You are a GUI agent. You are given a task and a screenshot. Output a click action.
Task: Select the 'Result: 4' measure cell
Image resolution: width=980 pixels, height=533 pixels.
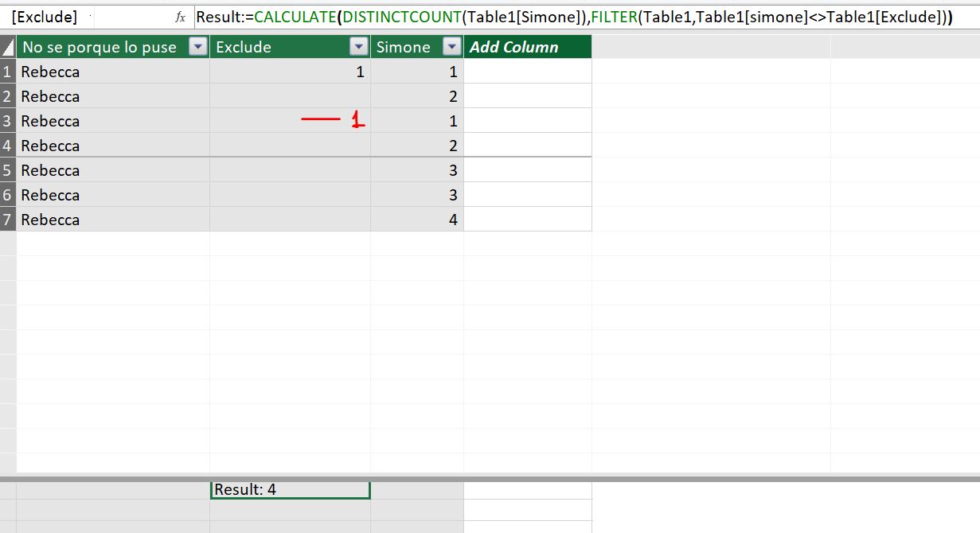(290, 490)
